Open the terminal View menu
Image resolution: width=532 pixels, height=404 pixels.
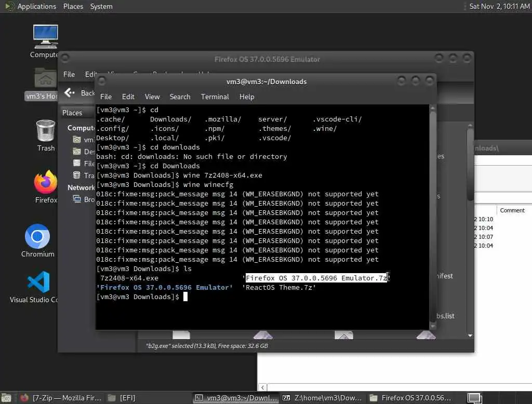[152, 97]
